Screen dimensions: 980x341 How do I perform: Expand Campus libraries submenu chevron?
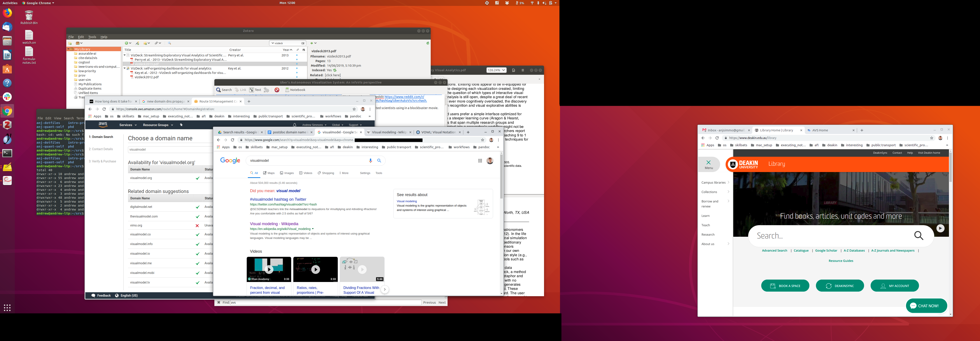[728, 183]
